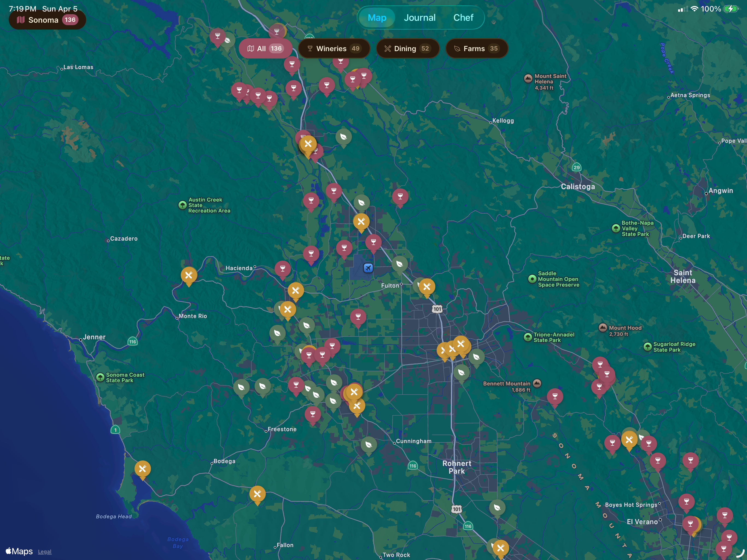Select the All 136 filter
Image resolution: width=747 pixels, height=560 pixels.
point(265,49)
